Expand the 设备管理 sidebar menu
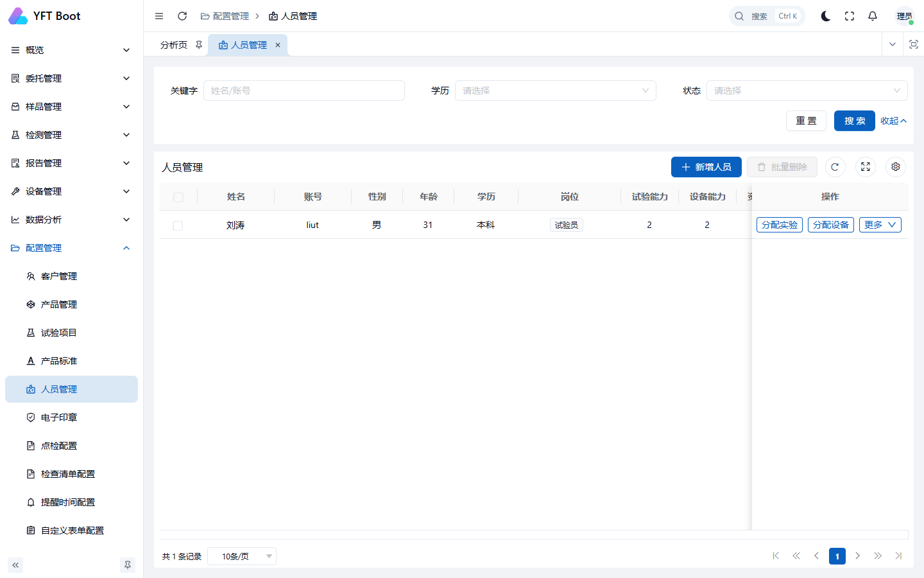This screenshot has width=924, height=578. click(x=71, y=191)
